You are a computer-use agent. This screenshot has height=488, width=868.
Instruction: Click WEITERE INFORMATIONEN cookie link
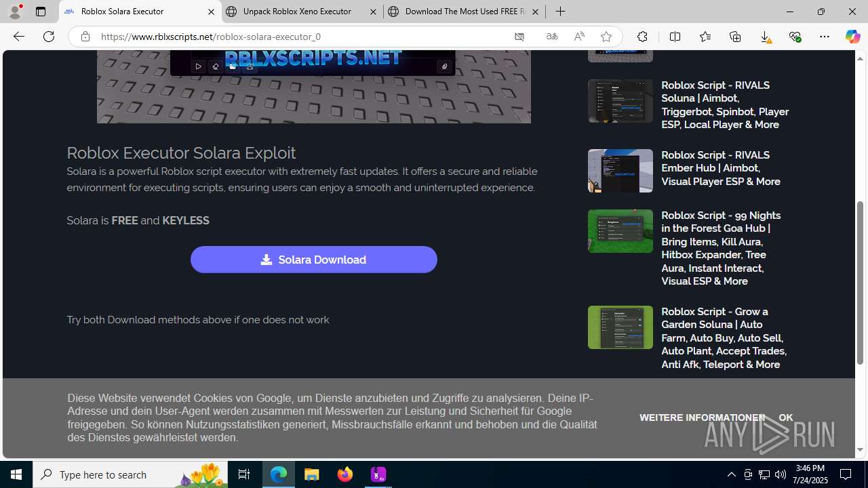pyautogui.click(x=702, y=418)
